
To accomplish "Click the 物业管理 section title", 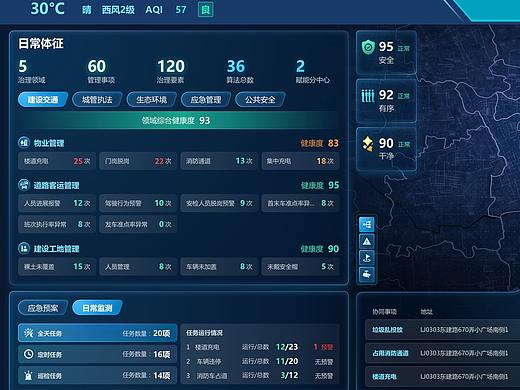I will [x=49, y=143].
